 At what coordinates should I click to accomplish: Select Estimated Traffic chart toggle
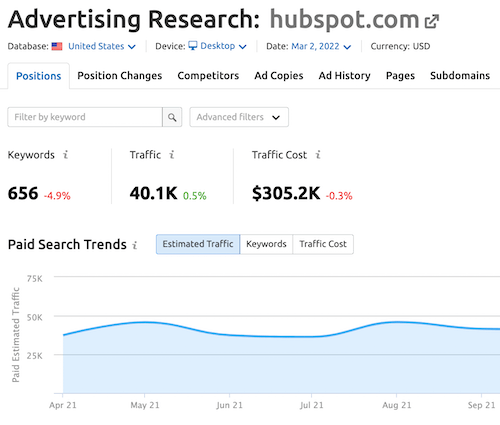point(198,244)
